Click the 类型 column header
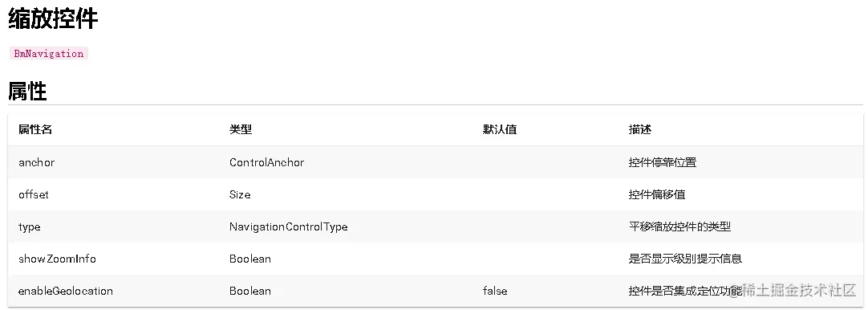868x310 pixels. [241, 129]
